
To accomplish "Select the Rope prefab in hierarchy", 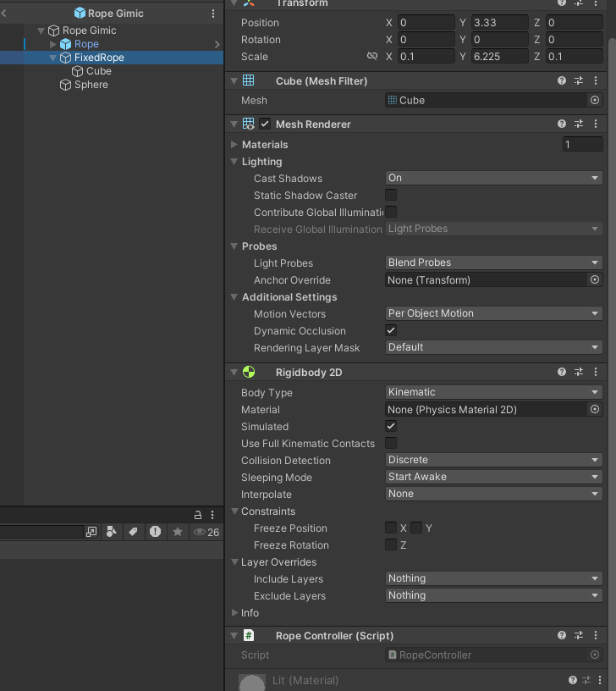I will pos(86,44).
